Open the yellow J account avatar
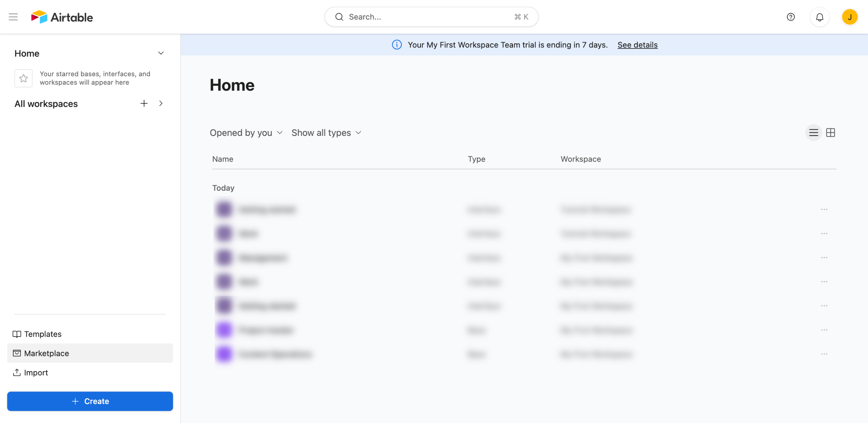868x423 pixels. [x=849, y=17]
